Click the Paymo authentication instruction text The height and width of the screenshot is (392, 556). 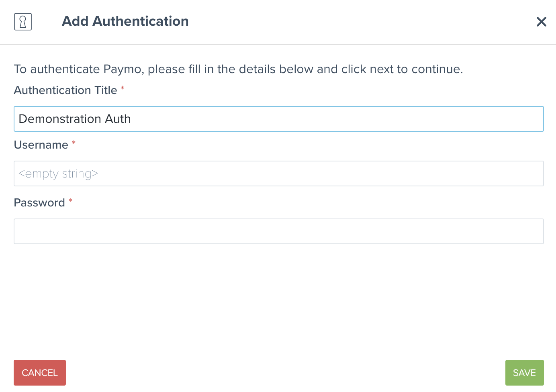click(238, 69)
